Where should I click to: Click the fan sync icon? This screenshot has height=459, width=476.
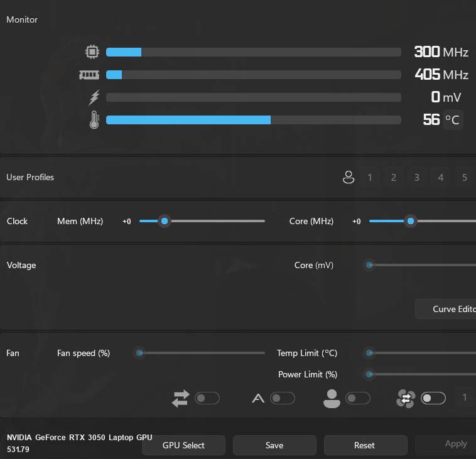click(x=406, y=399)
